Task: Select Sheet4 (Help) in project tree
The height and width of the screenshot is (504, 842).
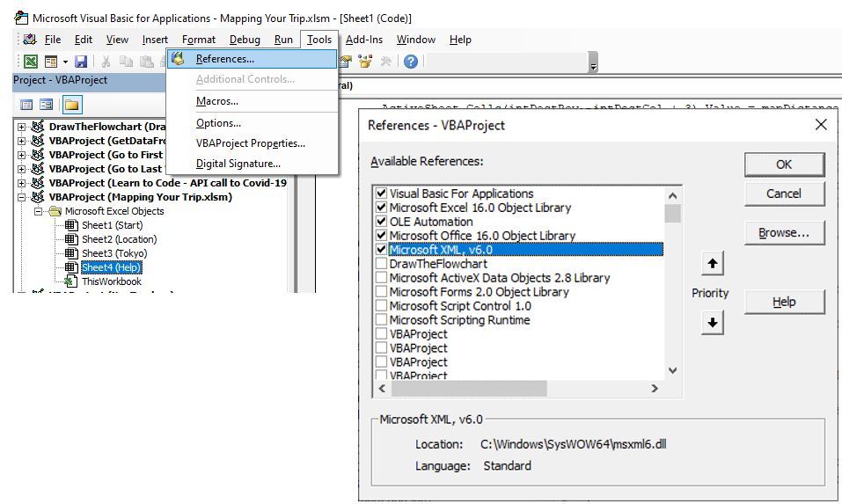Action: pyautogui.click(x=111, y=267)
